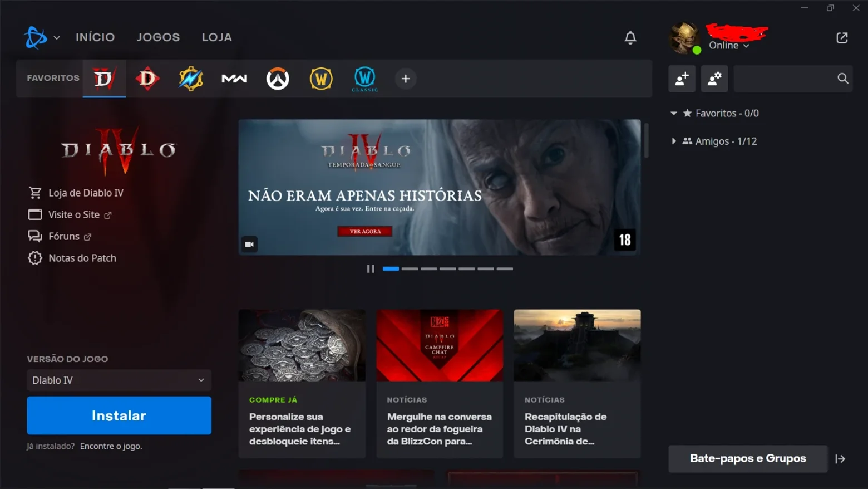Click the add friend icon

(x=682, y=79)
